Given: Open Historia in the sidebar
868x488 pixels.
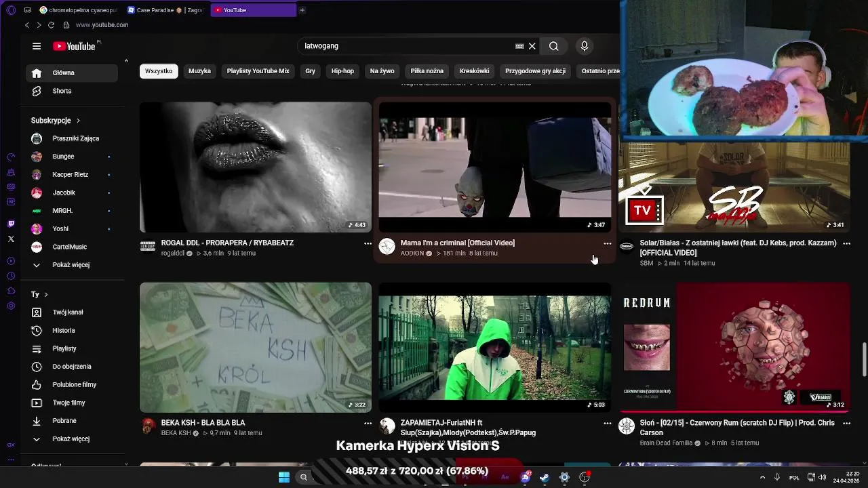Looking at the screenshot, I should coord(72,331).
